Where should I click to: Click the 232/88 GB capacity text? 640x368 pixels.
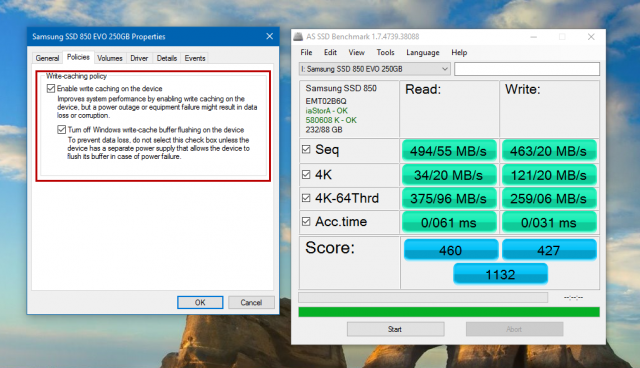click(x=324, y=130)
